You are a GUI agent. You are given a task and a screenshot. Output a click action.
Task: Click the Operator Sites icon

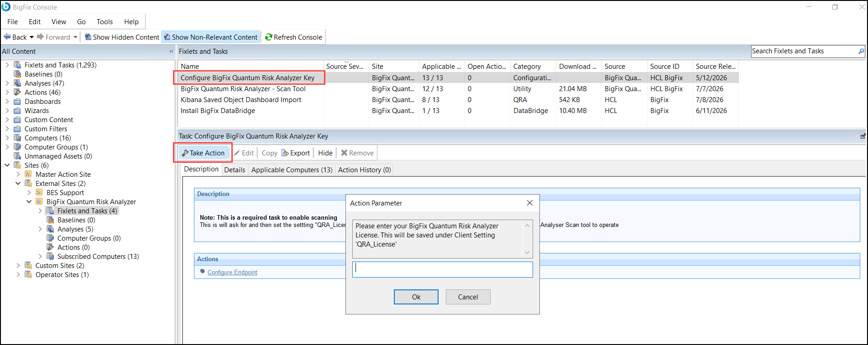point(28,274)
